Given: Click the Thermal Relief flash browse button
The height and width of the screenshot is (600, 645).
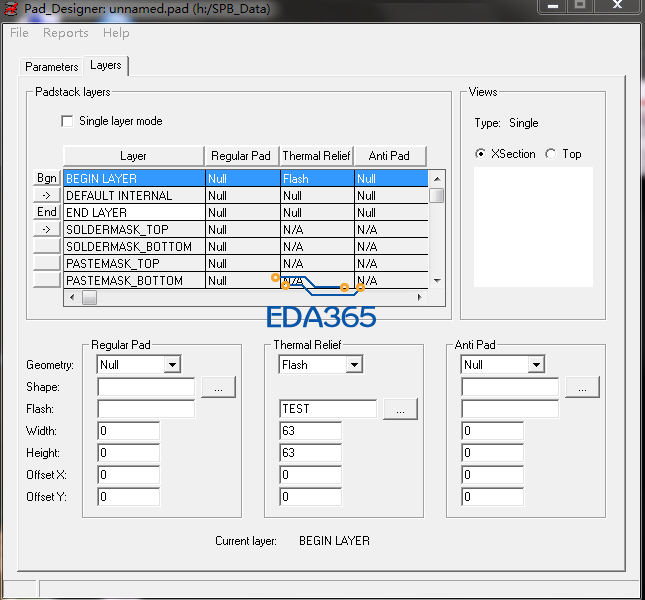Looking at the screenshot, I should [x=400, y=409].
